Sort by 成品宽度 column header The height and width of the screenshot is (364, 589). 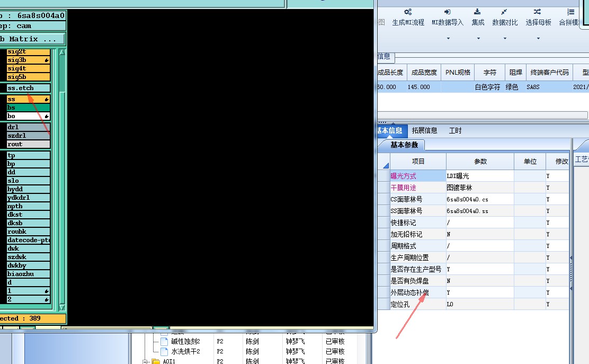coord(424,73)
